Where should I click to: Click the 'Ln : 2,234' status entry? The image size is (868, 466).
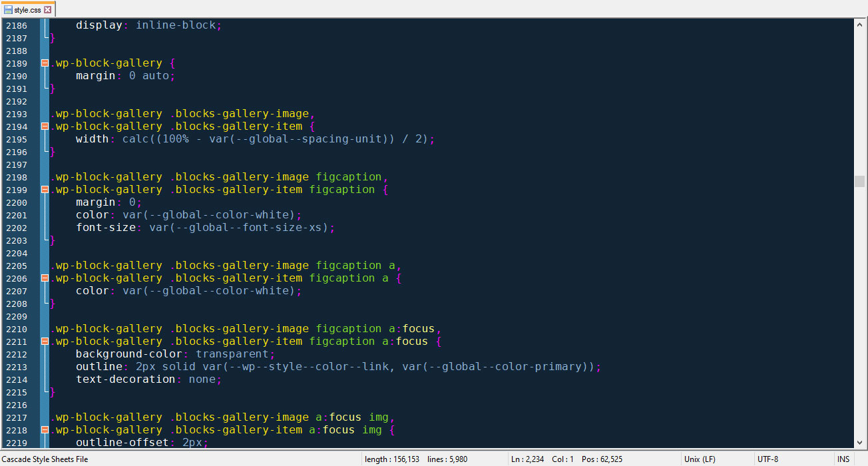click(x=529, y=459)
